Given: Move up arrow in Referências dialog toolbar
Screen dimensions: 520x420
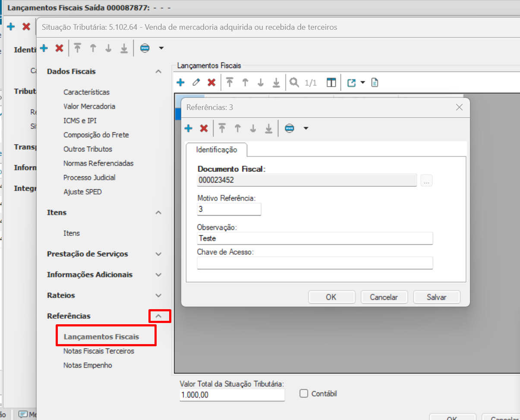Looking at the screenshot, I should (x=237, y=128).
